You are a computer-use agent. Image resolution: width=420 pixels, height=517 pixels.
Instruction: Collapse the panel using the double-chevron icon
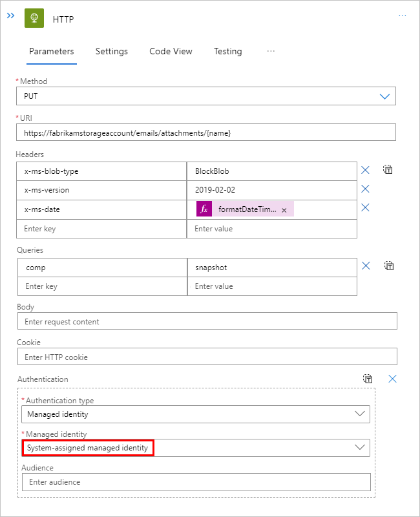tap(10, 15)
